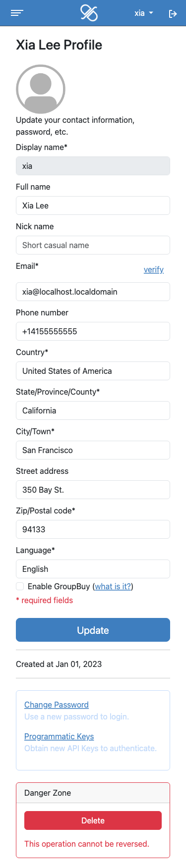186x868 pixels.
Task: Click the logout arrow icon
Action: click(x=173, y=13)
